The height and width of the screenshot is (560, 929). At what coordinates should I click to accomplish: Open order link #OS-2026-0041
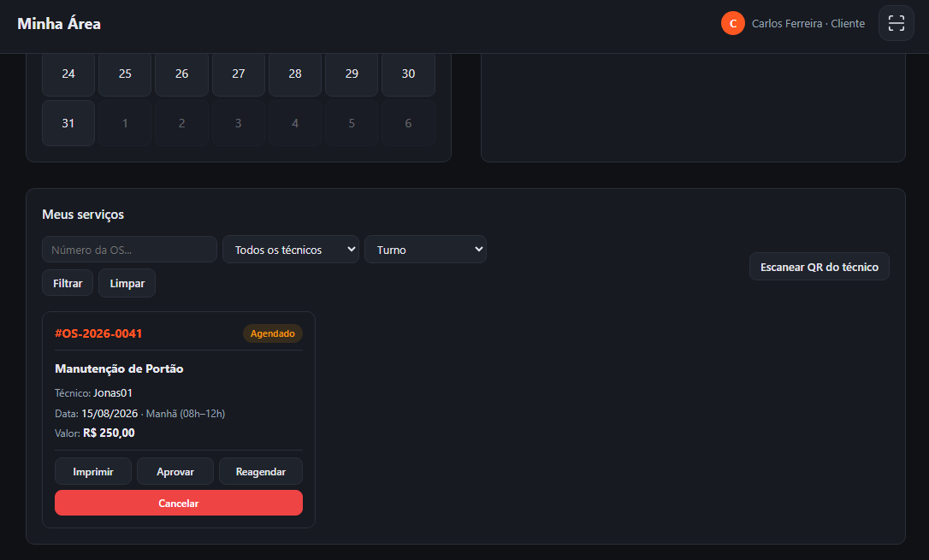click(x=98, y=333)
